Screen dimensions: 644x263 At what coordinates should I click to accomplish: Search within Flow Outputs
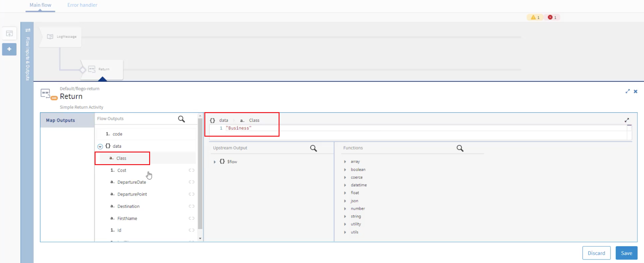coord(181,119)
